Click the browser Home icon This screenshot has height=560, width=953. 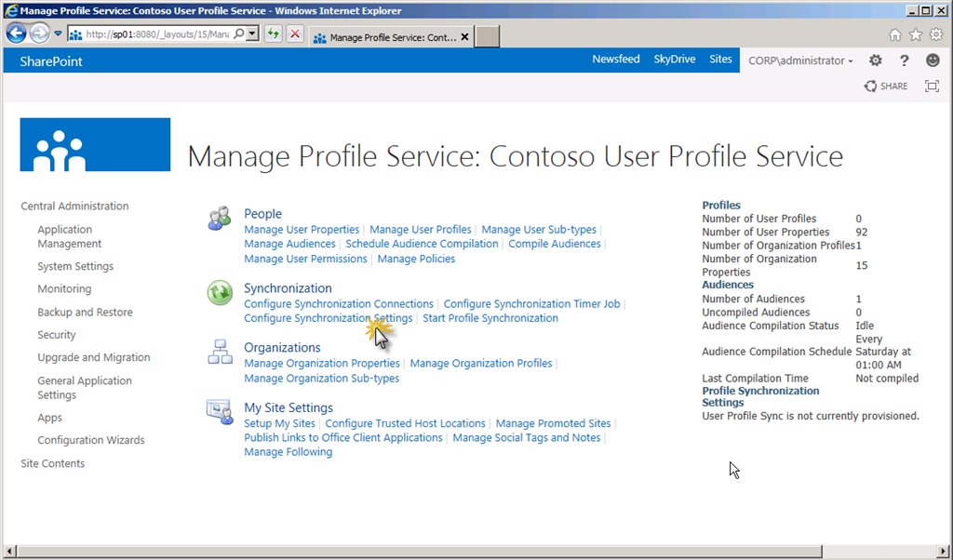click(894, 34)
